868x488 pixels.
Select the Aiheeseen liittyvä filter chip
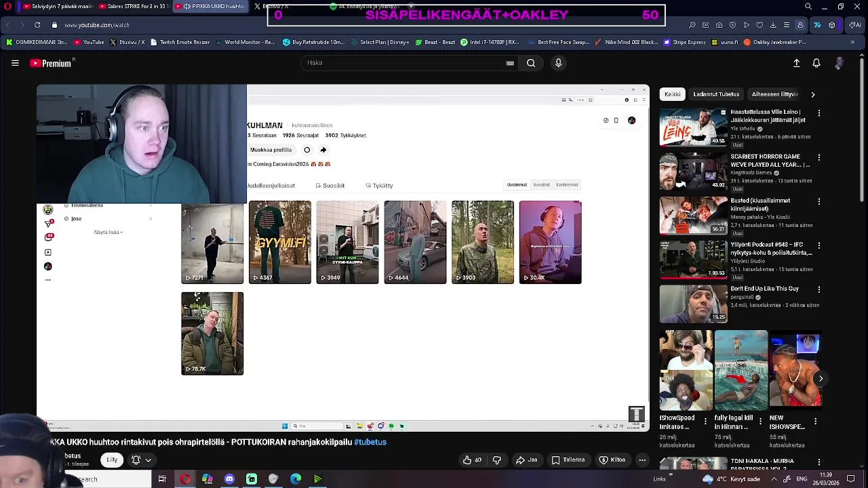(774, 94)
